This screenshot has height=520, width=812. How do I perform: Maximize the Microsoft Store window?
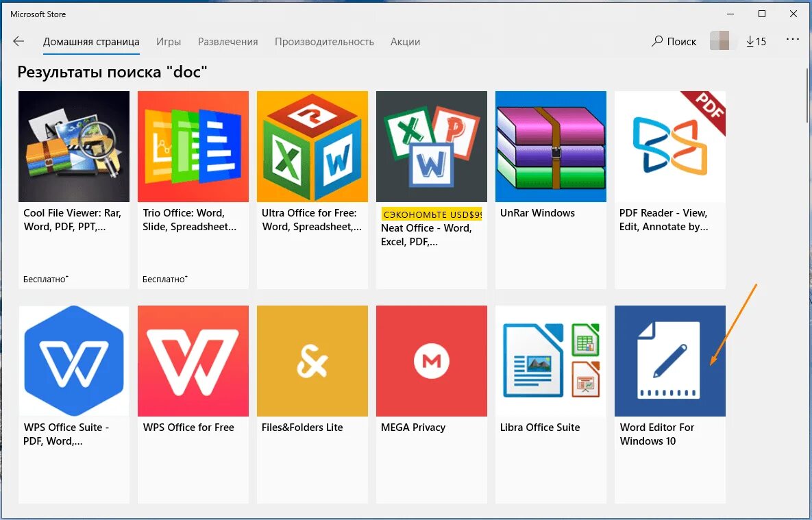(762, 14)
